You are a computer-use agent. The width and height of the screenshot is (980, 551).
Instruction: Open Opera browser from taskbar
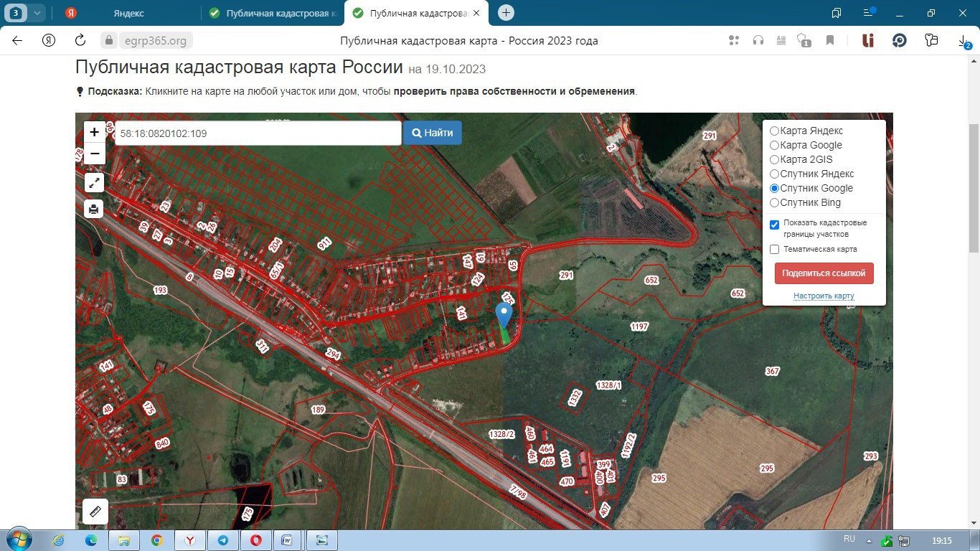pos(256,540)
